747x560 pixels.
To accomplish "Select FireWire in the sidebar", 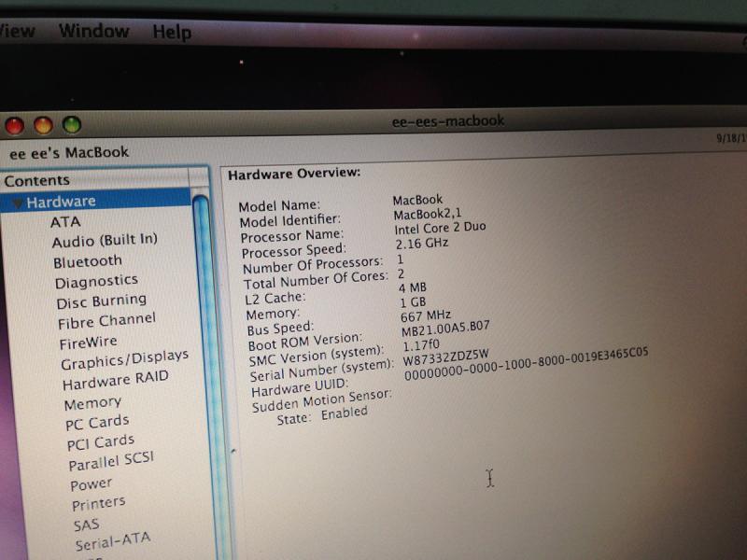I will point(88,343).
